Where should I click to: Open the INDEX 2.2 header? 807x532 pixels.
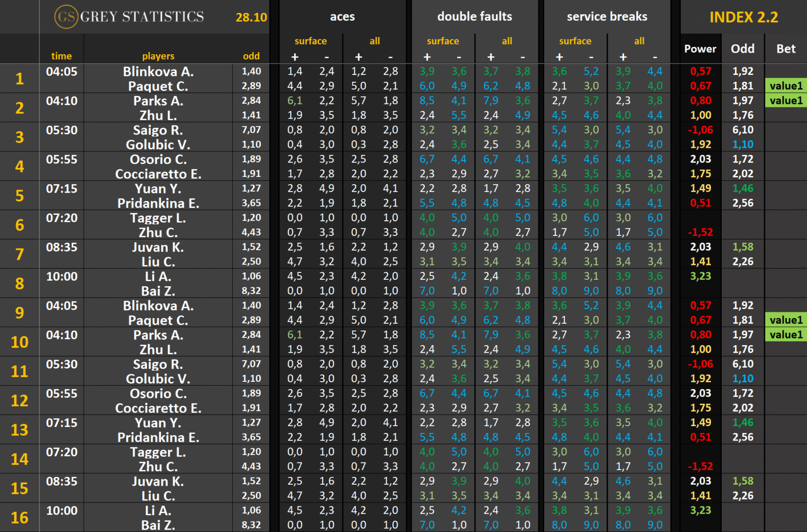click(x=743, y=17)
